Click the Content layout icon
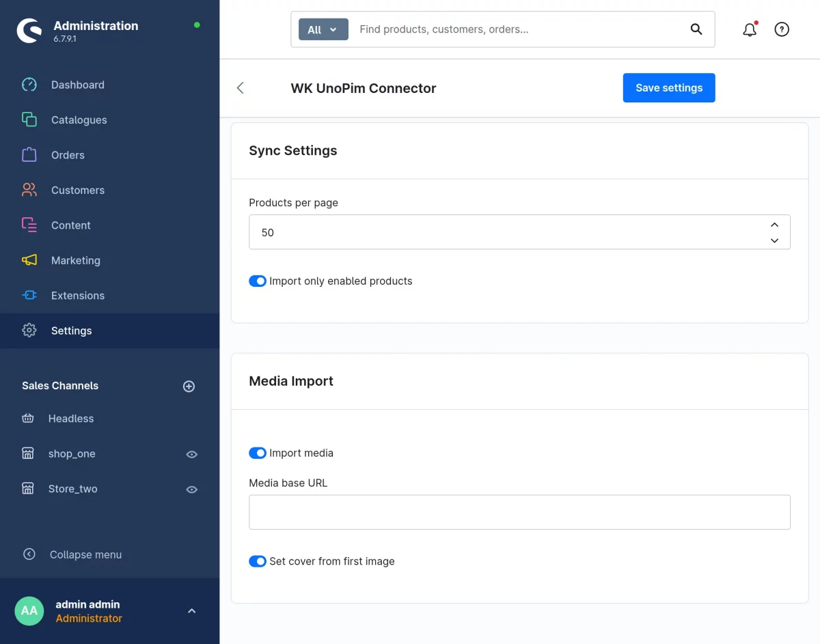Screen dimensions: 820x644 (x=29, y=225)
